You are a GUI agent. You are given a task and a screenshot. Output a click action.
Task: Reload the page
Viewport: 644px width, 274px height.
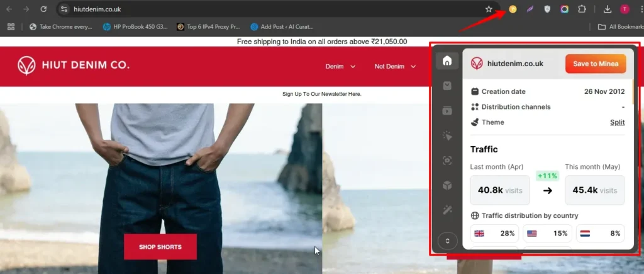(x=43, y=9)
